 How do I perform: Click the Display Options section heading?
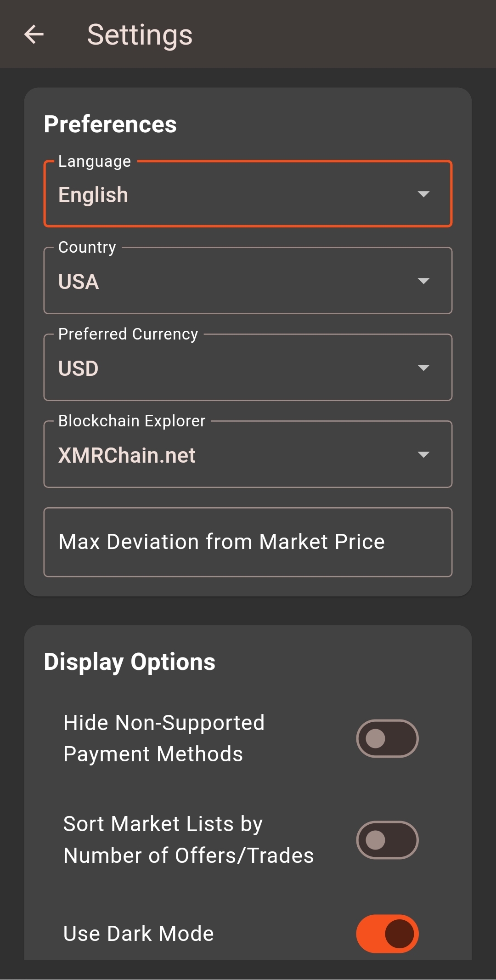130,662
